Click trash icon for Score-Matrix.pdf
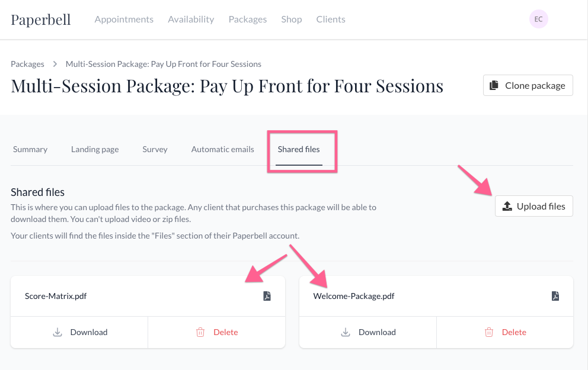This screenshot has width=588, height=370. pyautogui.click(x=200, y=332)
